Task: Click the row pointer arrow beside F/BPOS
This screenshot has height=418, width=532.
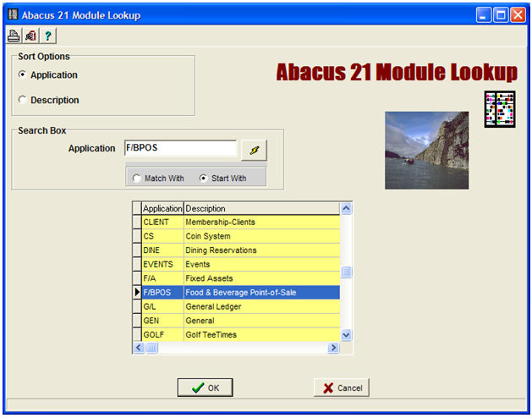Action: pos(137,293)
